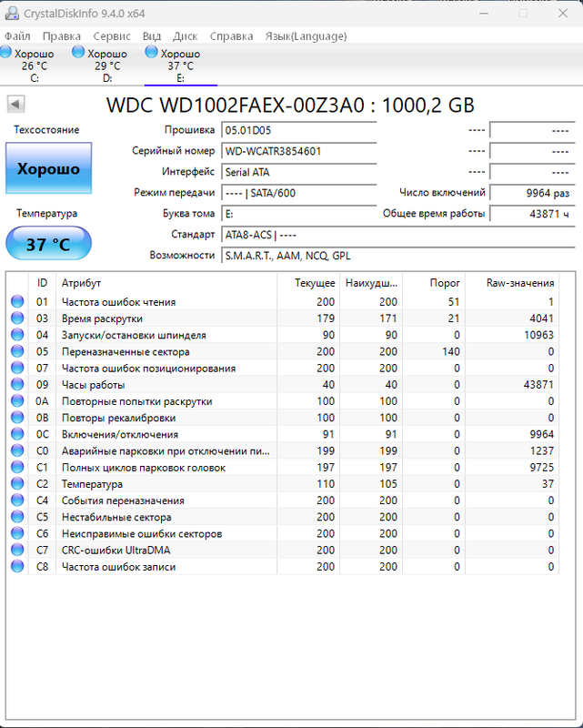Select row Включения/отключения
This screenshot has height=728, width=583.
[x=283, y=434]
